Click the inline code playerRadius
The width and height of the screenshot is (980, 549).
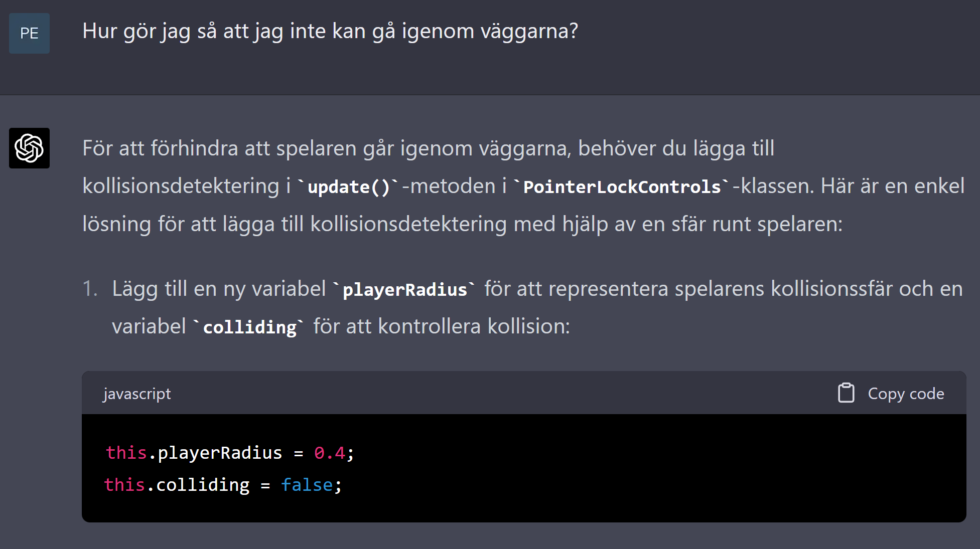(404, 290)
